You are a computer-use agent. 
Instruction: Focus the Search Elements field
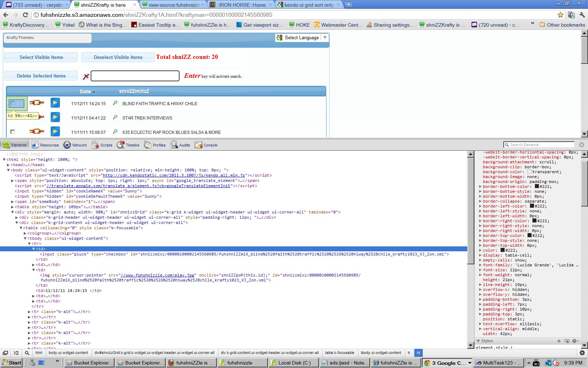pyautogui.click(x=539, y=145)
